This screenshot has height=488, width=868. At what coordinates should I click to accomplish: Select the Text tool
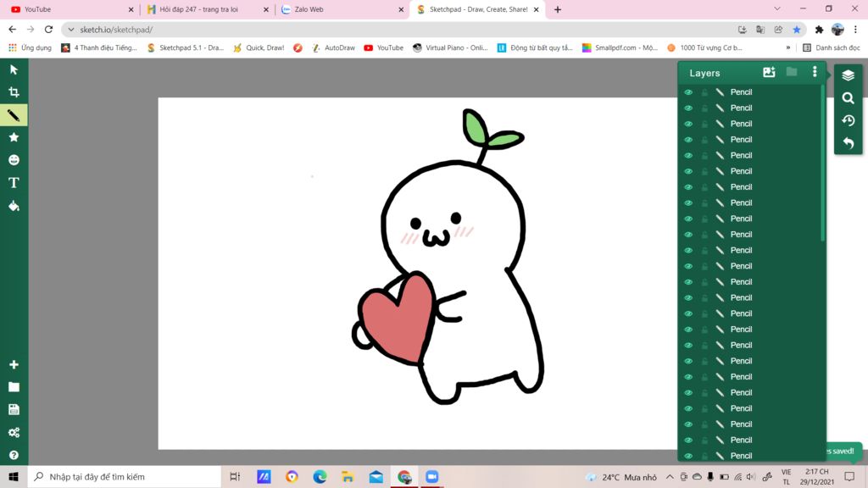tap(14, 183)
